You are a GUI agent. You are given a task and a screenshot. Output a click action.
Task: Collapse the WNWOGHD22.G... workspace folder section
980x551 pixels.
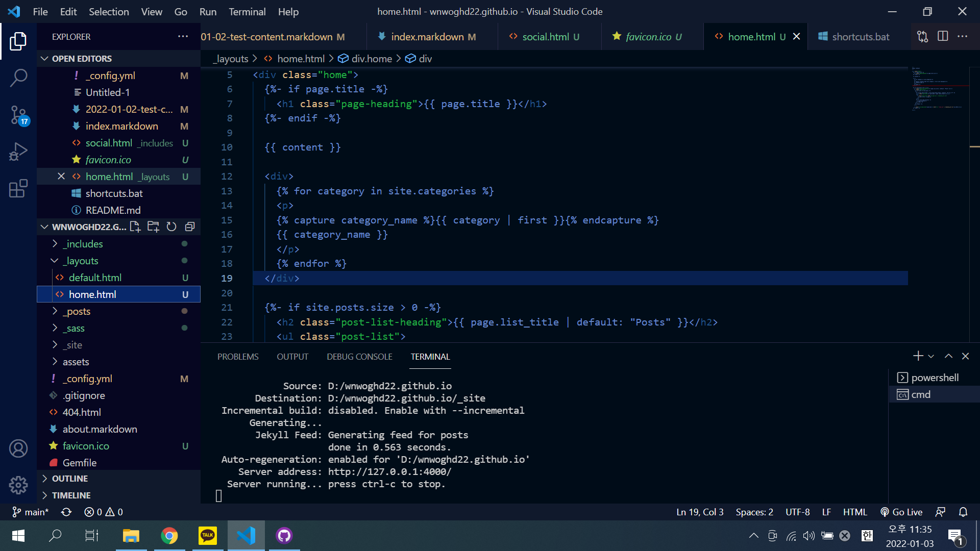82,227
